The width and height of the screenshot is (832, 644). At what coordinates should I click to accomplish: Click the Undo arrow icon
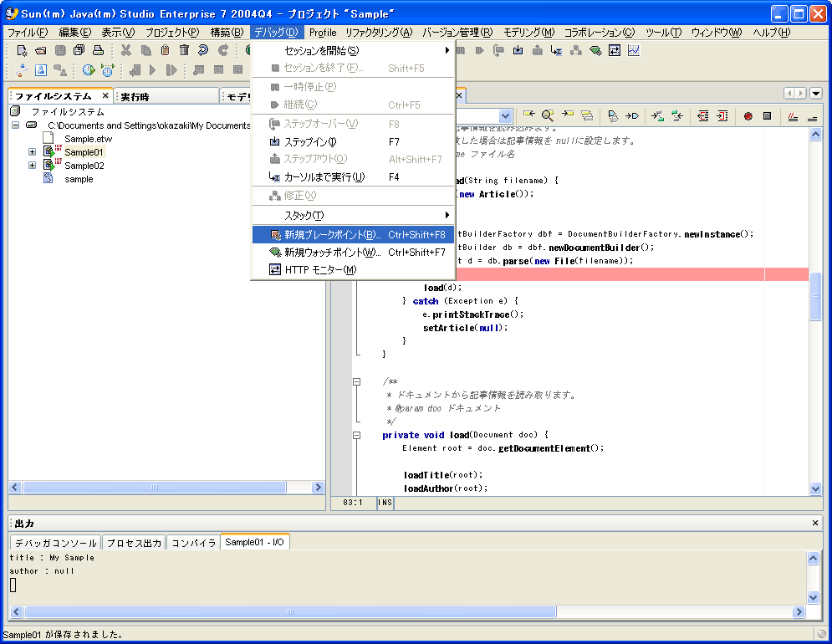203,50
